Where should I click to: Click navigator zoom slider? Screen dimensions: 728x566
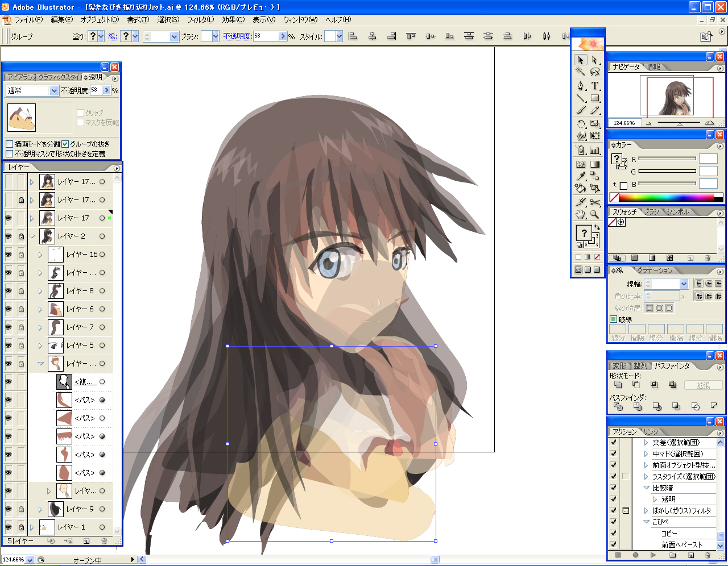(679, 123)
